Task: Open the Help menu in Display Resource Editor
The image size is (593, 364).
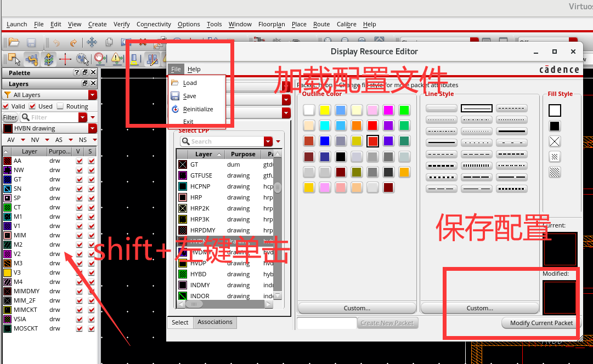Action: 194,69
